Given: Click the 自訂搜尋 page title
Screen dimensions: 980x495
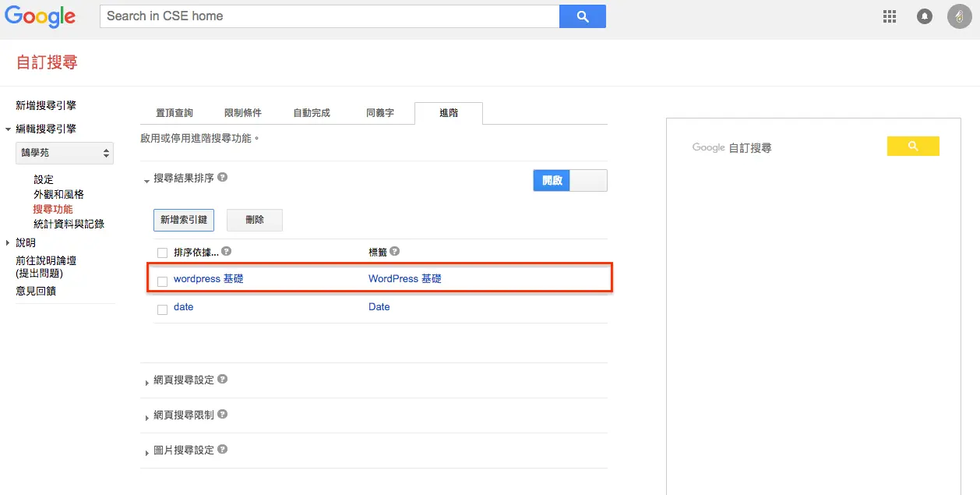Looking at the screenshot, I should point(47,62).
